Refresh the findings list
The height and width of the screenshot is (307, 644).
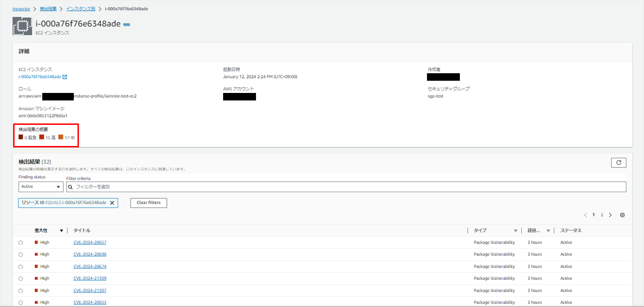tap(619, 162)
